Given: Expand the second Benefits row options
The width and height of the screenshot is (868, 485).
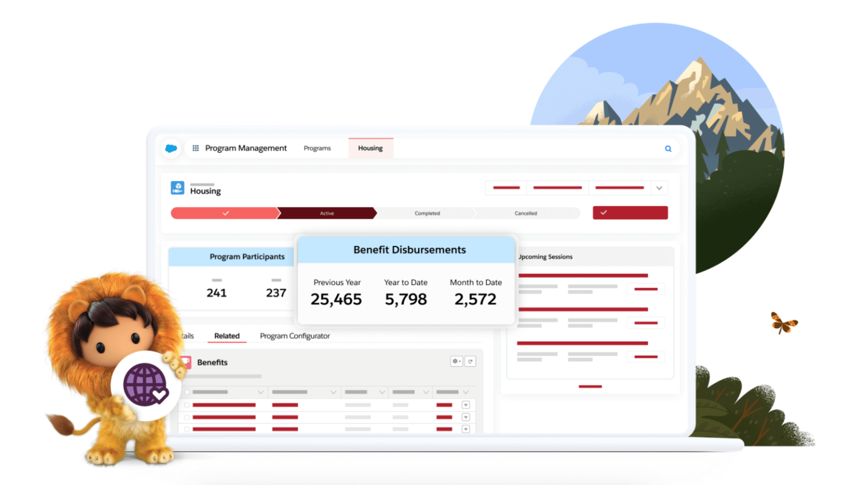Looking at the screenshot, I should point(467,418).
